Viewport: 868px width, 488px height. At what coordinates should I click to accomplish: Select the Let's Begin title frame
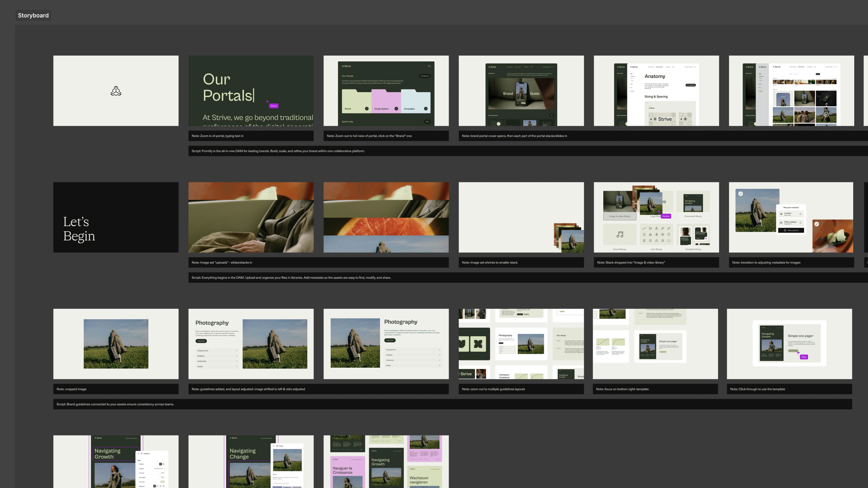pos(116,217)
